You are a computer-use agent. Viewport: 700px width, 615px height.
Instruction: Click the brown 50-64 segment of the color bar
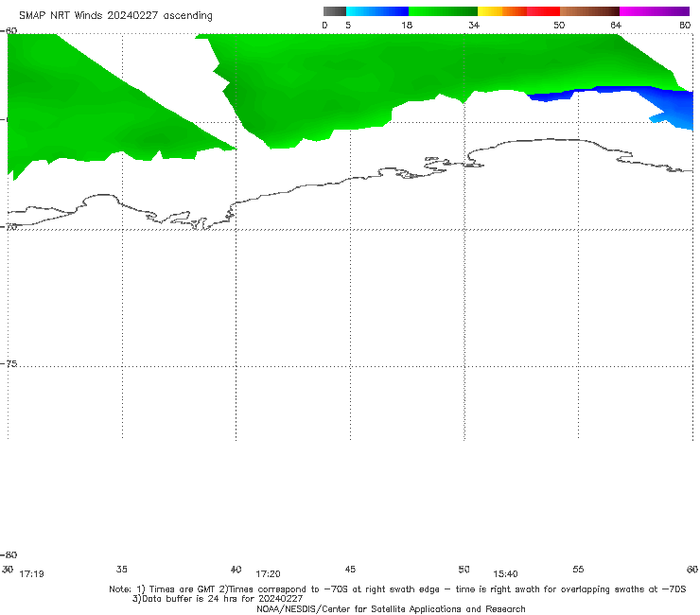(x=589, y=11)
